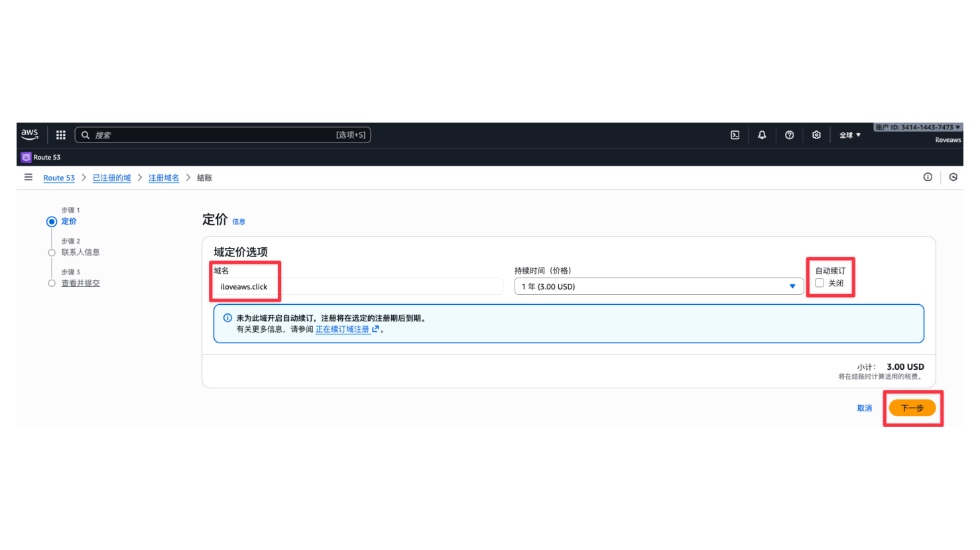Enable the auto-renew 关闭 checkbox

pos(820,283)
